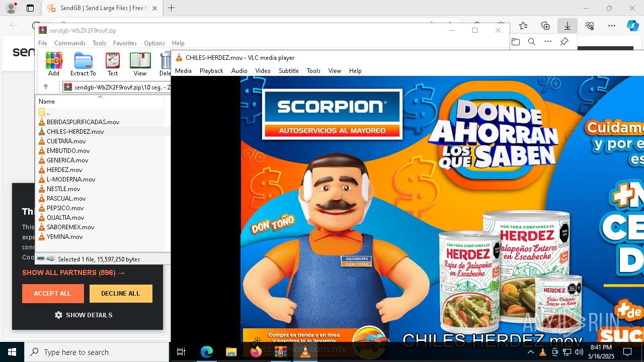Open VLC Tools menu
644x362 pixels.
point(313,71)
